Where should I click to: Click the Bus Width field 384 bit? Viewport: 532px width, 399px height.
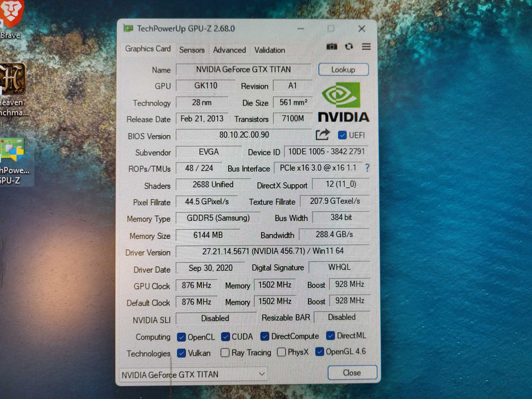coord(341,217)
